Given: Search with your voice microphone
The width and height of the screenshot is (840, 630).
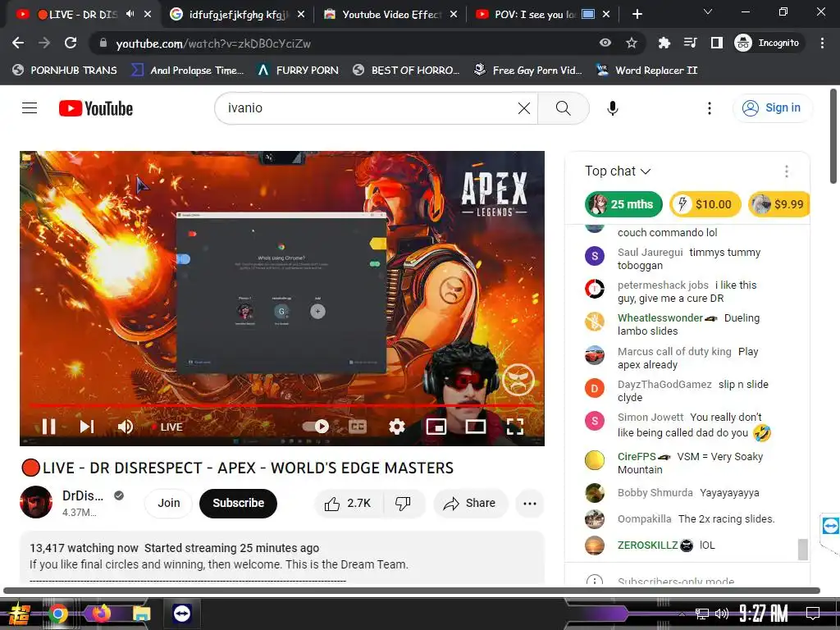Looking at the screenshot, I should pyautogui.click(x=612, y=108).
